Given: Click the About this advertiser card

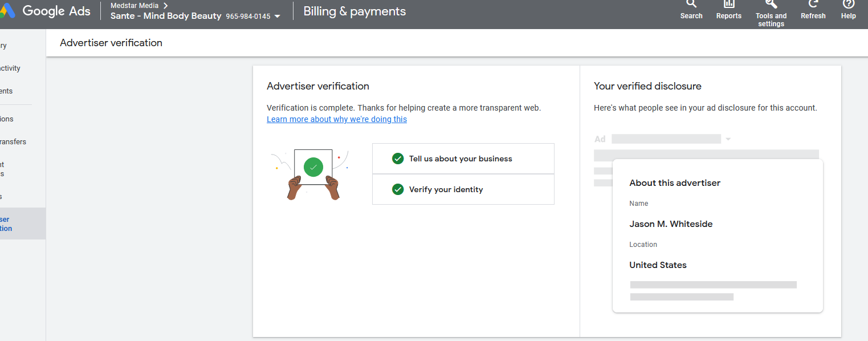Looking at the screenshot, I should pyautogui.click(x=718, y=236).
